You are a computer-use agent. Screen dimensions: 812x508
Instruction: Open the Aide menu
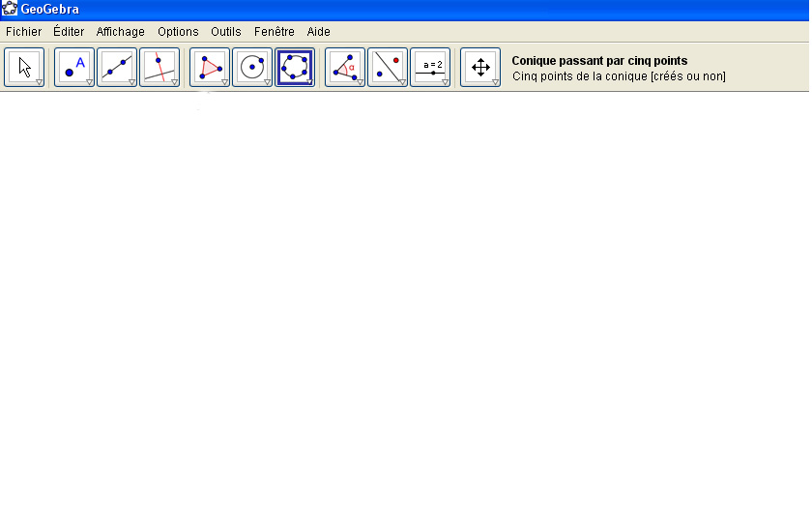318,32
